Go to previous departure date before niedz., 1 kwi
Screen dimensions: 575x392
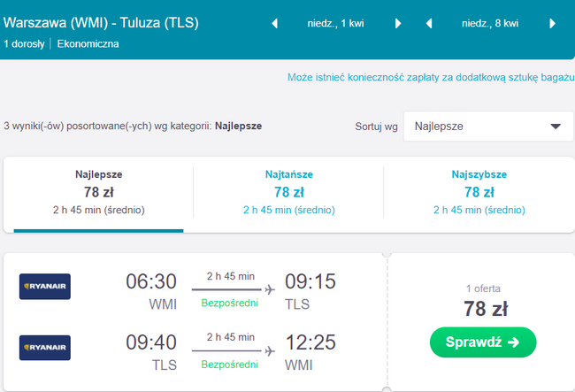point(274,24)
